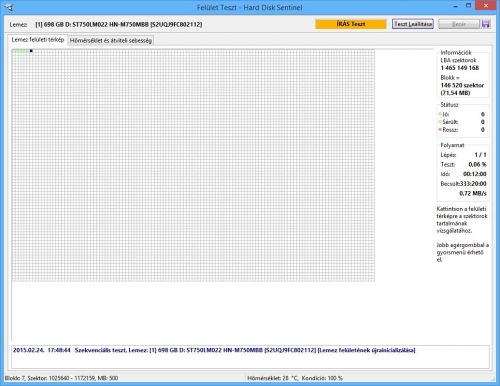Click the Kattintson a felületi térképre hint text
Screen dimensions: 500x386
462,220
